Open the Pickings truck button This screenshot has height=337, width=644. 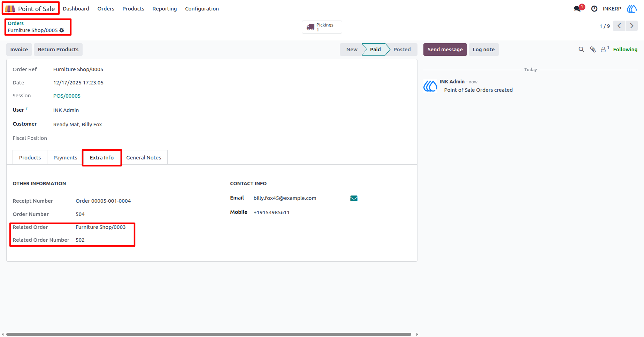point(322,27)
